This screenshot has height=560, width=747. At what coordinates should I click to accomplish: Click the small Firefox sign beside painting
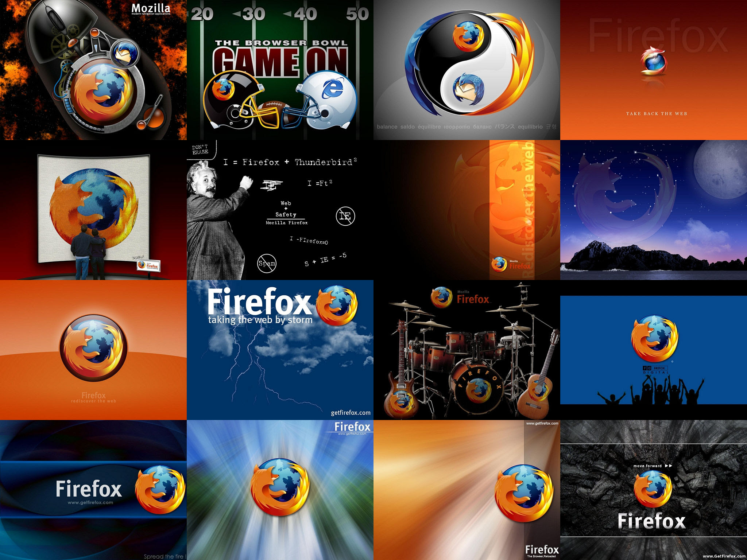pos(148,265)
